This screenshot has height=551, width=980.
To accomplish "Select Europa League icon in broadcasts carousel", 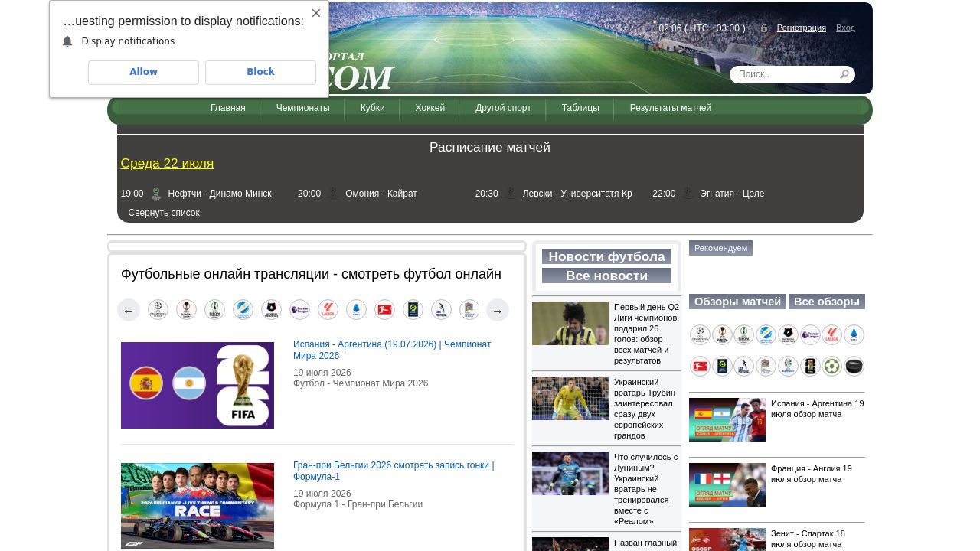I will coord(186,309).
